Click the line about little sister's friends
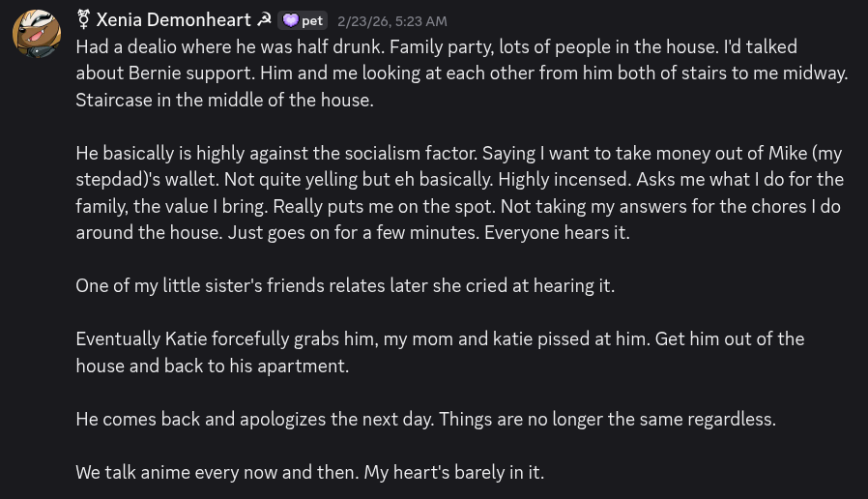This screenshot has width=868, height=499. [345, 285]
